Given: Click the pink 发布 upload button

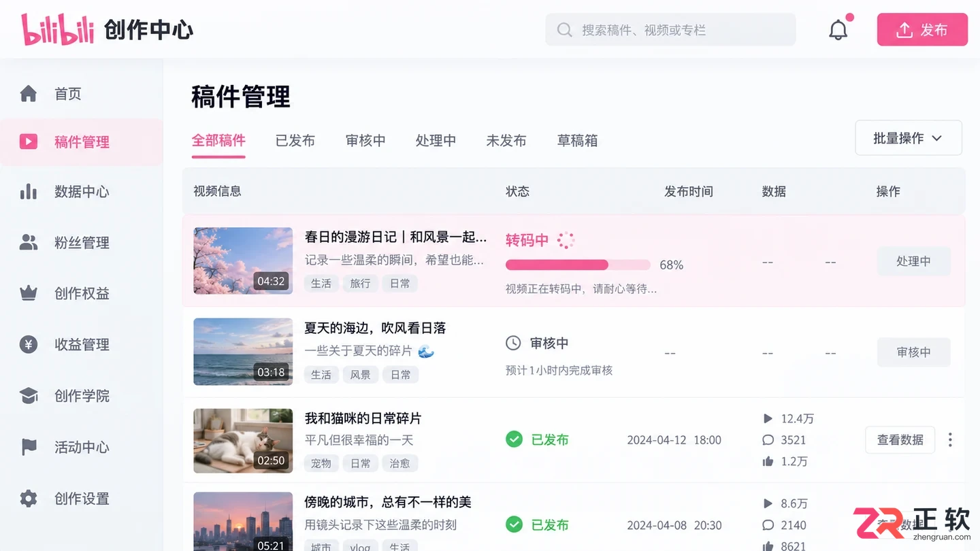Looking at the screenshot, I should 922,30.
